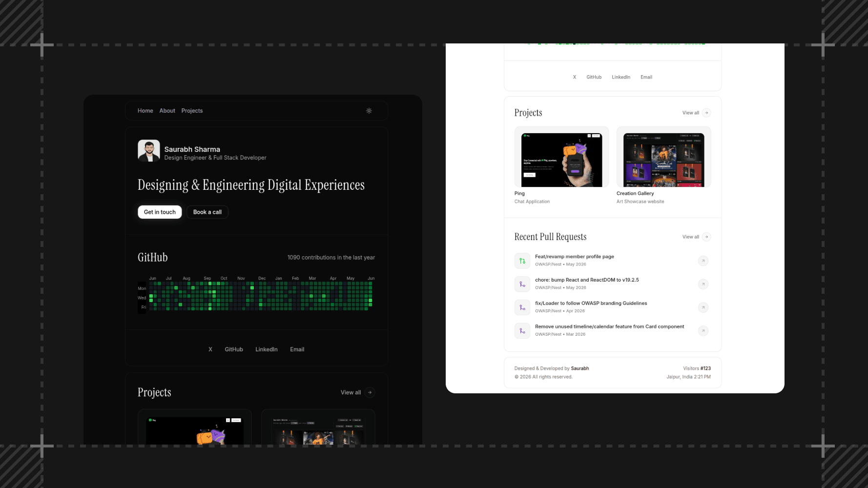Click the GitHub contribution heatmap graph

pos(256,294)
